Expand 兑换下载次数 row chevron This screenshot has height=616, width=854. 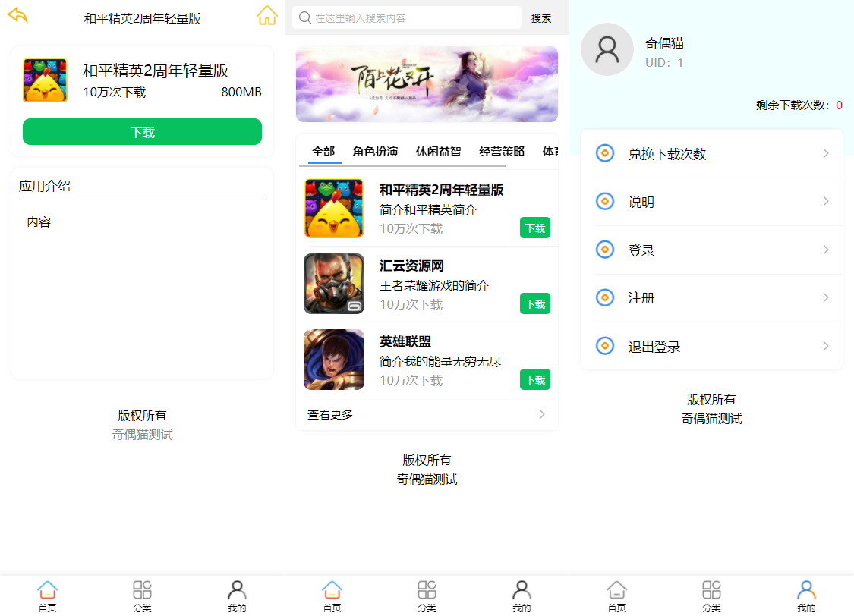(x=826, y=153)
